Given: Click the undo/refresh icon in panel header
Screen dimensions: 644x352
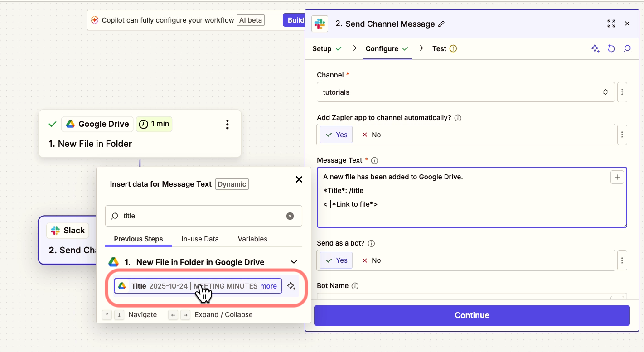Looking at the screenshot, I should pyautogui.click(x=611, y=48).
